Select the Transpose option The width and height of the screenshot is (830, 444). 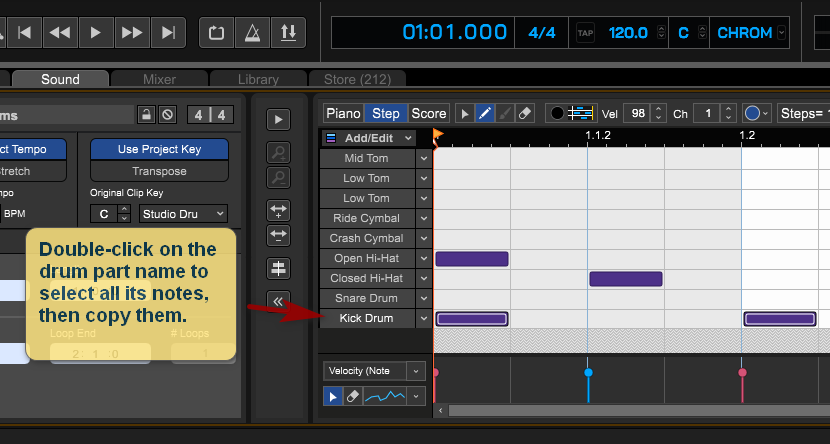(x=159, y=171)
